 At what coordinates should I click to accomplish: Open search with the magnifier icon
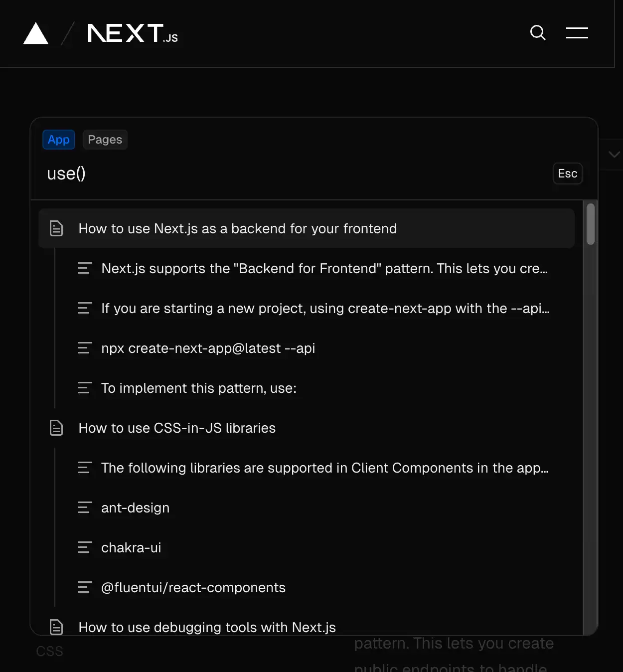[538, 33]
